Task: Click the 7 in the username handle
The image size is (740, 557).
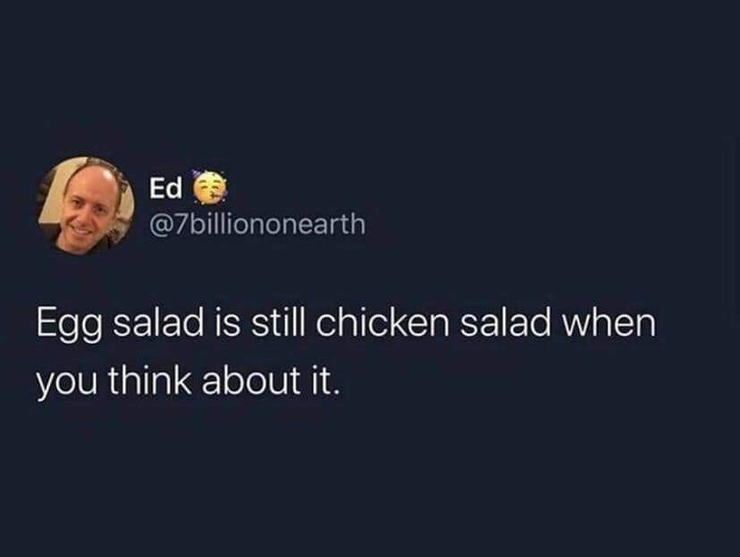Action: (x=182, y=224)
